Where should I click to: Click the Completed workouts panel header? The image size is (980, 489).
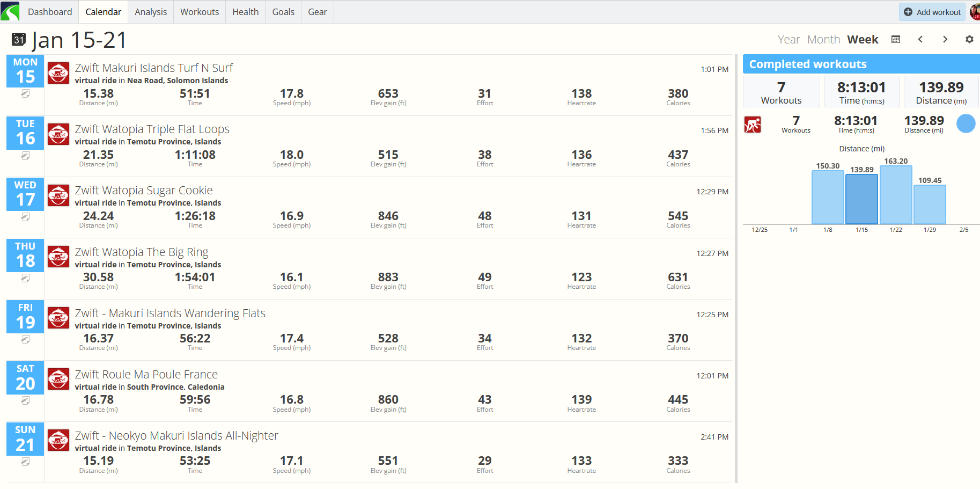click(x=861, y=64)
